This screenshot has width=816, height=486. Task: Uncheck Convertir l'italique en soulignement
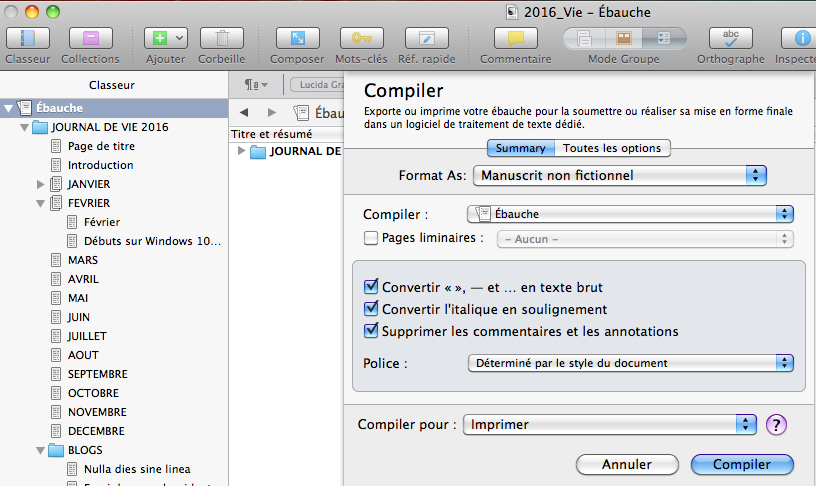(x=372, y=309)
